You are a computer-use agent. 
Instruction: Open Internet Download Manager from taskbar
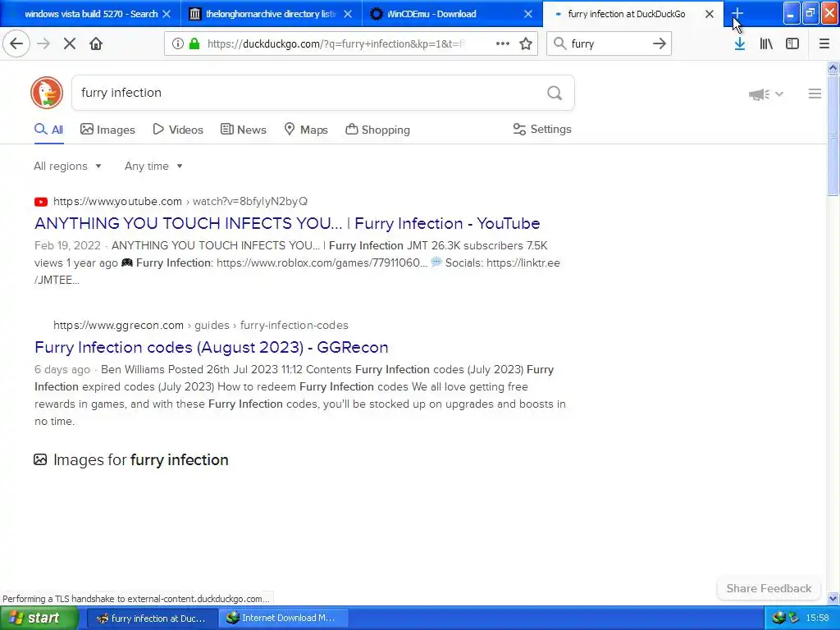coord(283,619)
